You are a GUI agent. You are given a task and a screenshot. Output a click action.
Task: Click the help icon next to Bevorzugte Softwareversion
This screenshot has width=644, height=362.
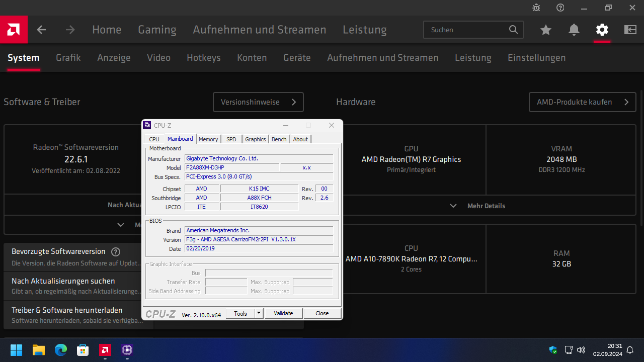115,251
